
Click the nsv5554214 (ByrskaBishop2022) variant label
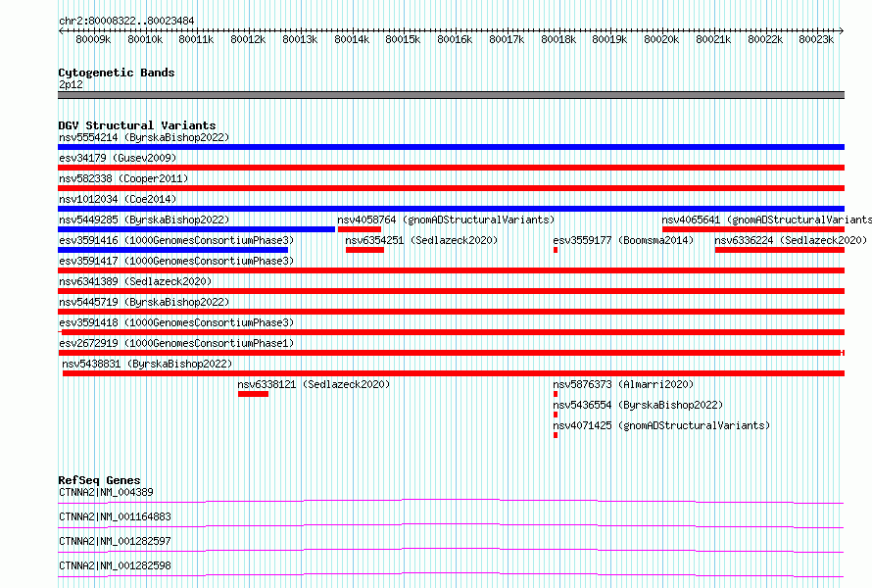[x=144, y=137]
